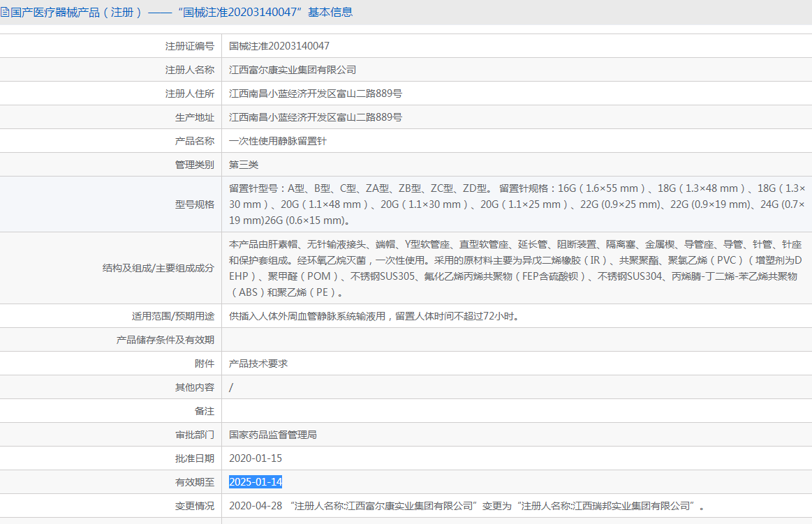Click the empty 产品储存条件及有效期 value cell
The width and height of the screenshot is (812, 524).
click(x=515, y=340)
